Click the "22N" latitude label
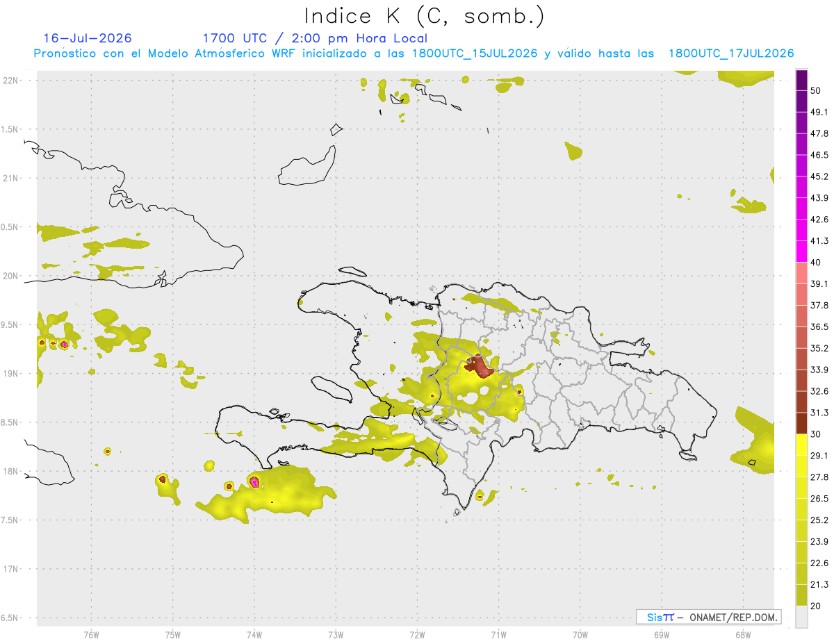The width and height of the screenshot is (834, 644). (10, 81)
